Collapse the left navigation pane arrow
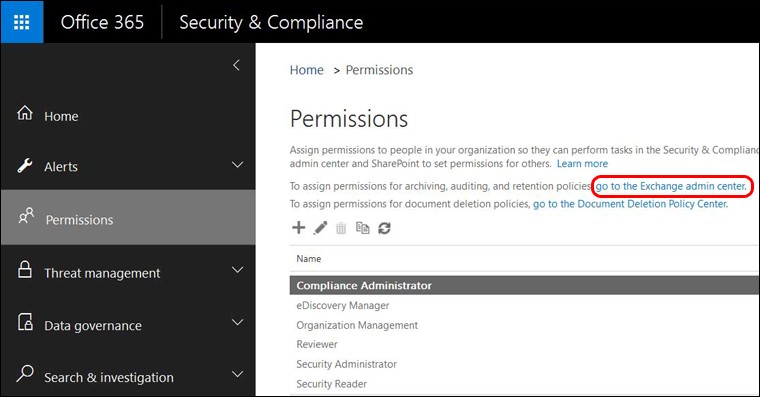Image resolution: width=760 pixels, height=397 pixels. point(236,65)
